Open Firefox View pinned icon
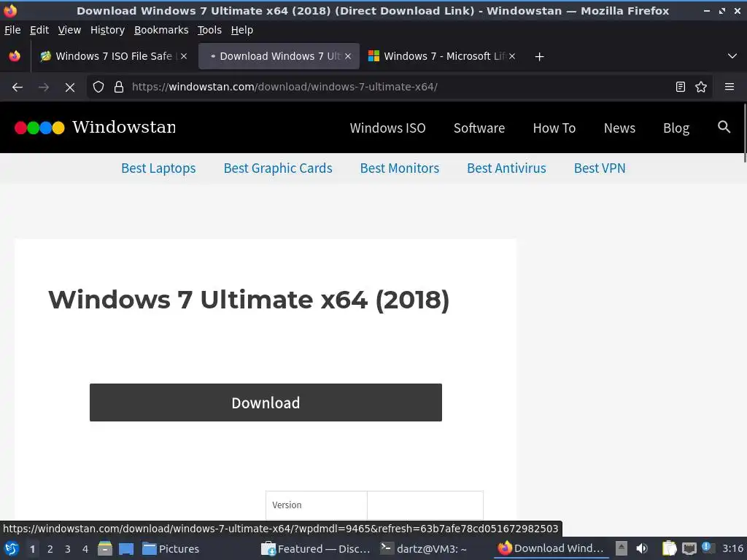The height and width of the screenshot is (560, 747). pyautogui.click(x=15, y=56)
